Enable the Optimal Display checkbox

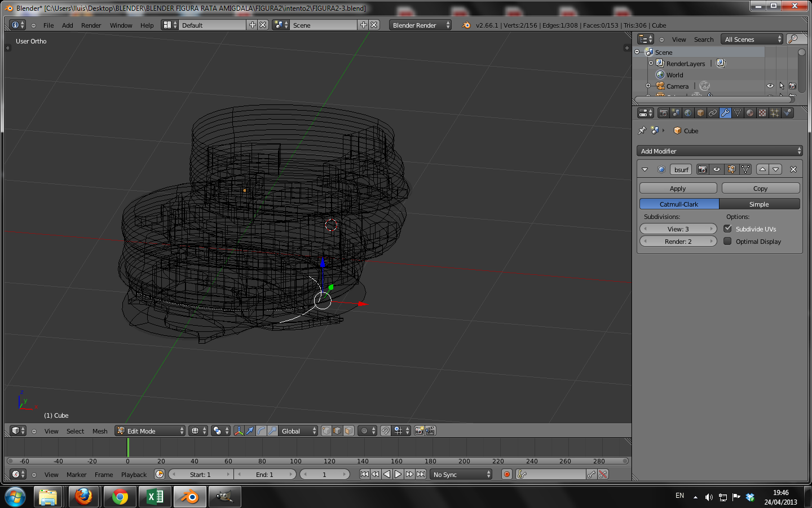[x=727, y=241]
